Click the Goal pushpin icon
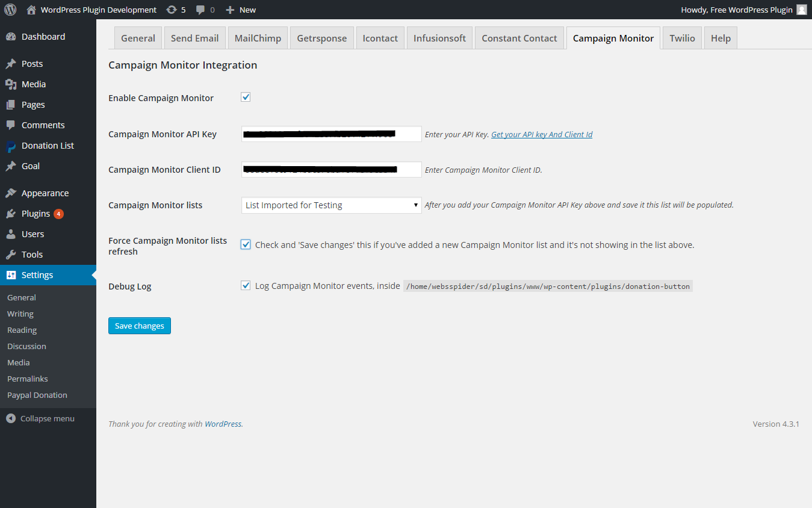 11,166
